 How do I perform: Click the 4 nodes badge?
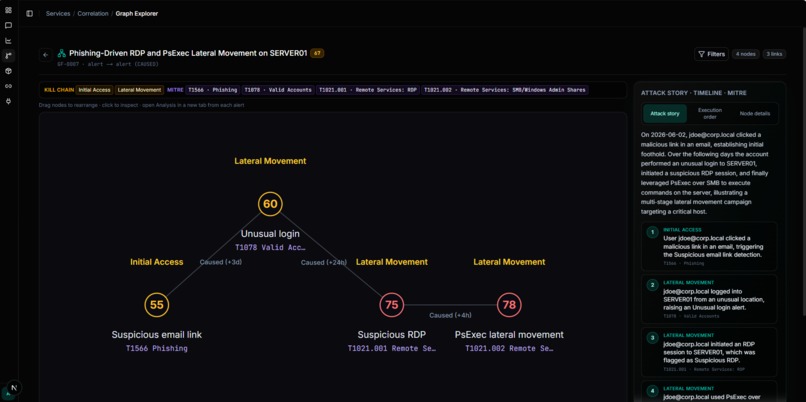pos(745,54)
